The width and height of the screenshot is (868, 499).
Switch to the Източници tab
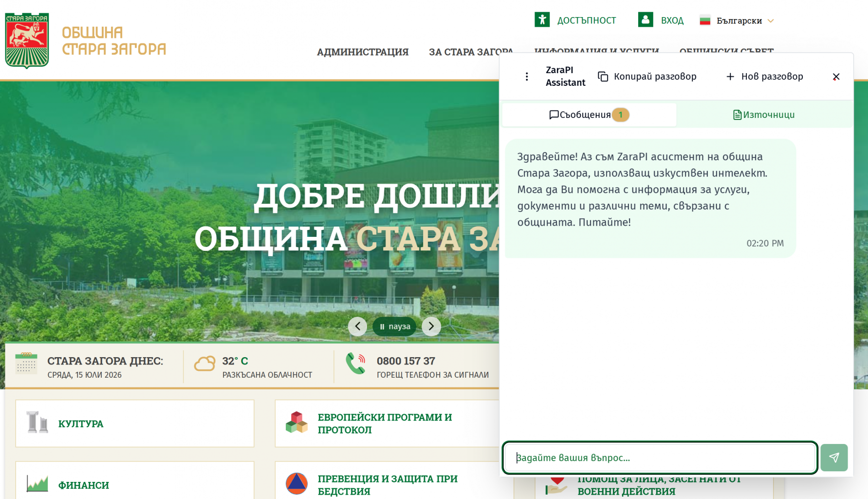pyautogui.click(x=764, y=115)
